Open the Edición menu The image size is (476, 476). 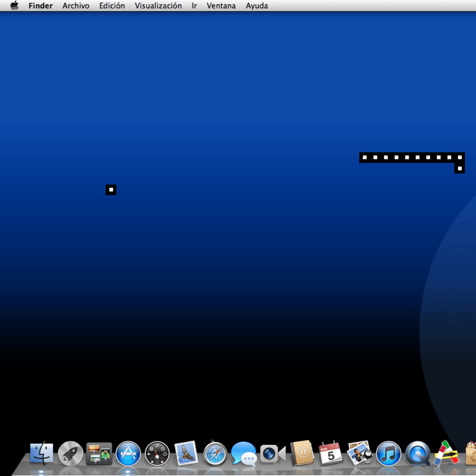coord(112,6)
